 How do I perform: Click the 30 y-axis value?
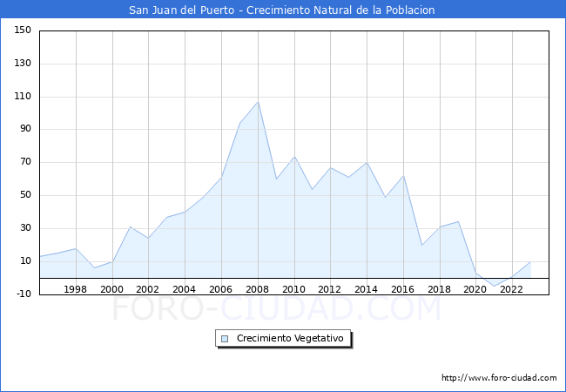click(25, 227)
